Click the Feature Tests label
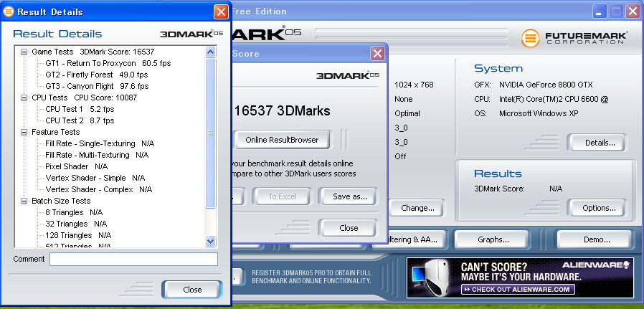This screenshot has width=644, height=309. point(55,132)
